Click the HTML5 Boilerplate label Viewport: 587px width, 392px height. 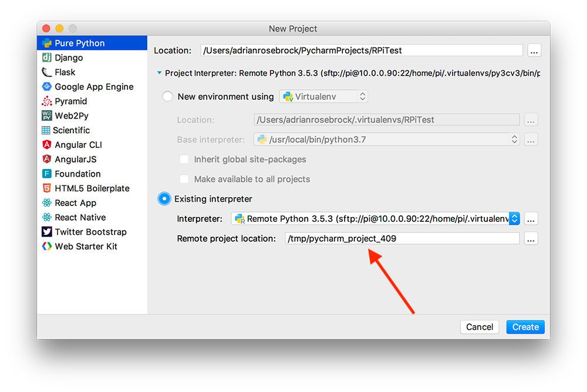click(92, 188)
